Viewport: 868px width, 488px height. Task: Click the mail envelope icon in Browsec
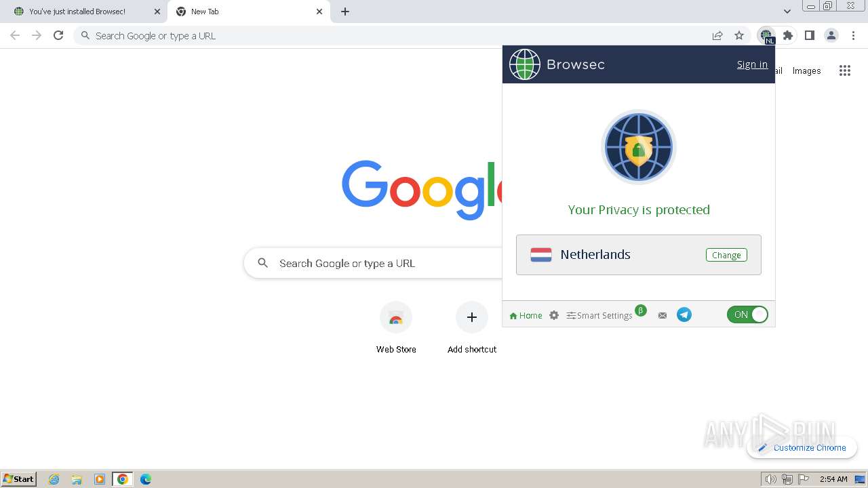pos(663,315)
